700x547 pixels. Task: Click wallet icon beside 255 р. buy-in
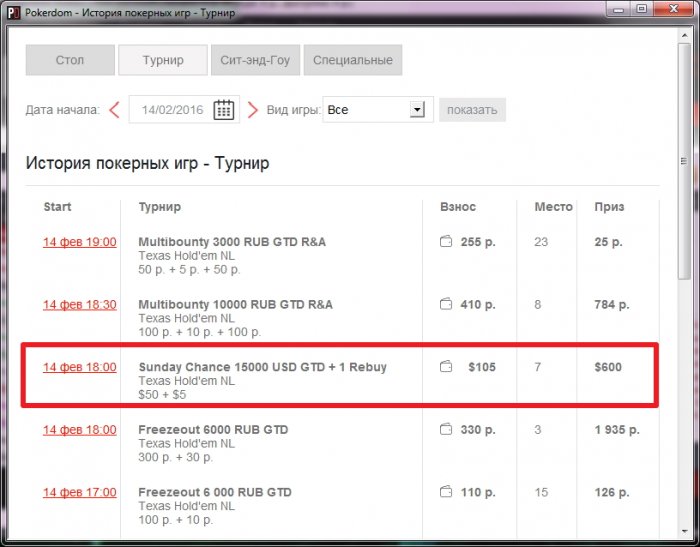pyautogui.click(x=446, y=242)
